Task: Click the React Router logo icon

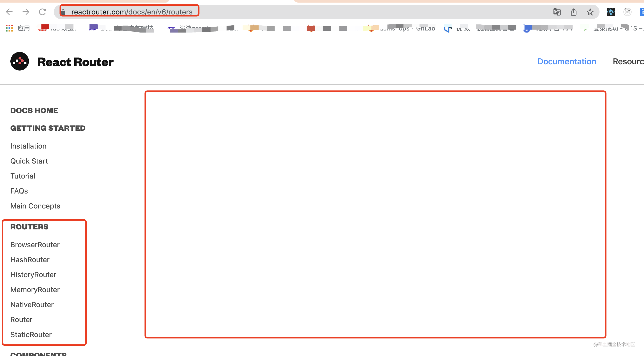Action: [20, 61]
